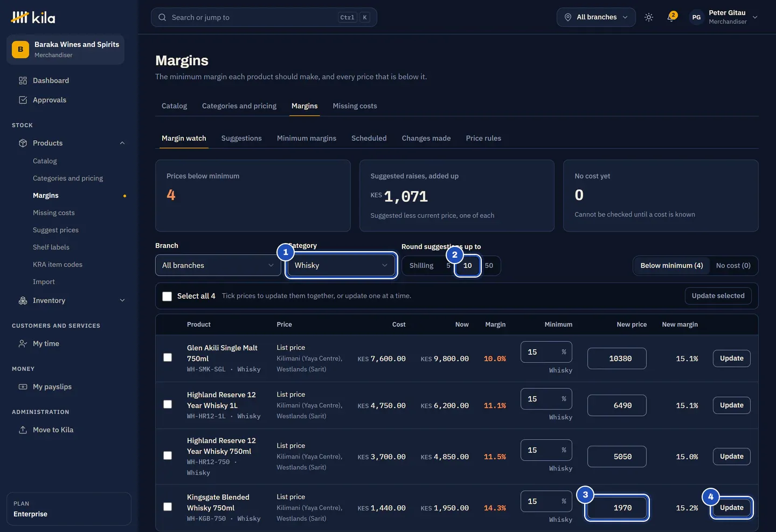Viewport: 776px width, 532px height.
Task: Open KRA item codes in sidebar
Action: (58, 265)
